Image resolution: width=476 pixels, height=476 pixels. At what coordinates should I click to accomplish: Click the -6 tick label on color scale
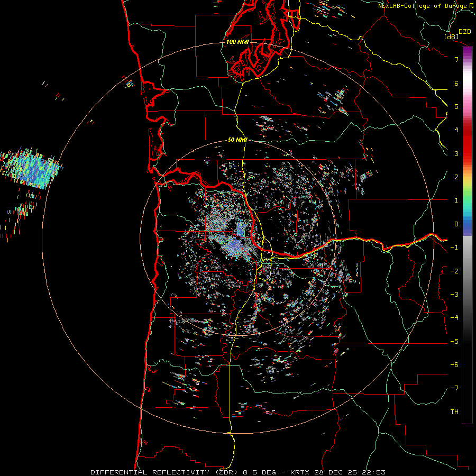454,365
